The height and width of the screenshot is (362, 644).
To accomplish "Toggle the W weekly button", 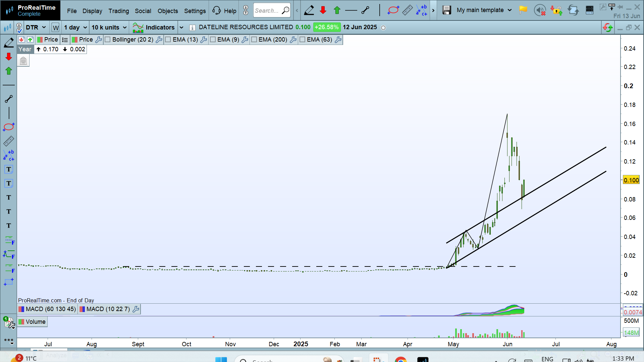I will pos(56,27).
